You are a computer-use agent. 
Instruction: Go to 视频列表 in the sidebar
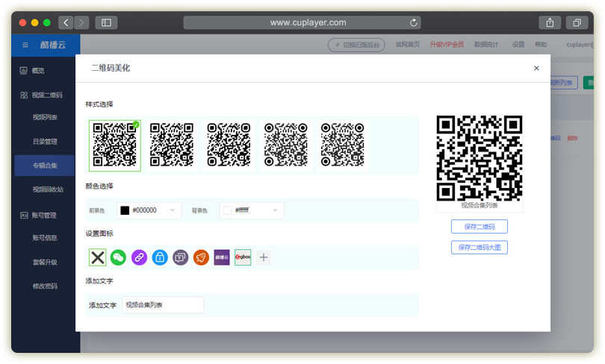pyautogui.click(x=45, y=117)
